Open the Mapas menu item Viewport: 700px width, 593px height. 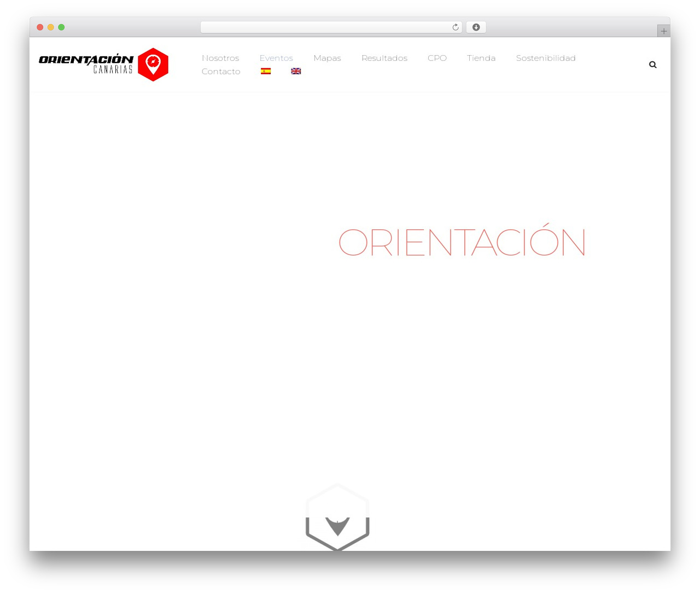(327, 58)
